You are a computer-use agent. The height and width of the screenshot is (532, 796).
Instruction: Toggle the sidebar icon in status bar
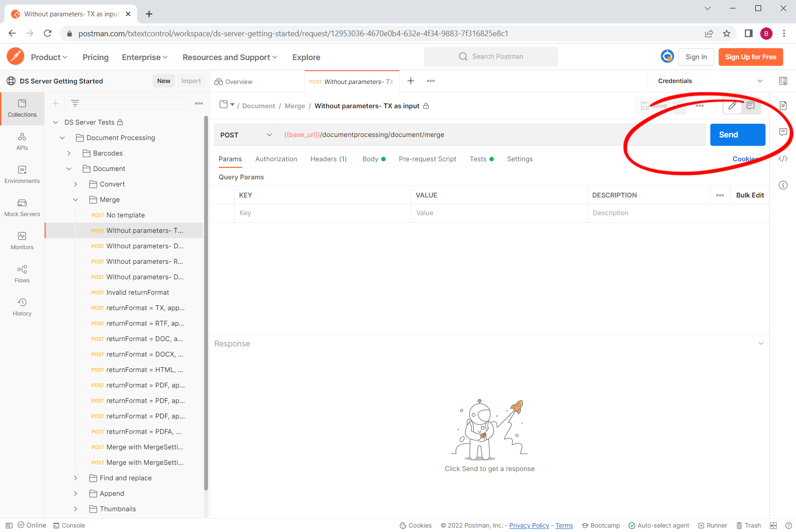(x=9, y=525)
